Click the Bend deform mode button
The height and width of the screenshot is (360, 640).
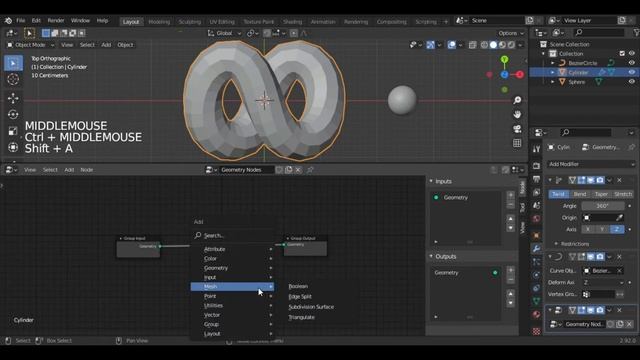(580, 194)
